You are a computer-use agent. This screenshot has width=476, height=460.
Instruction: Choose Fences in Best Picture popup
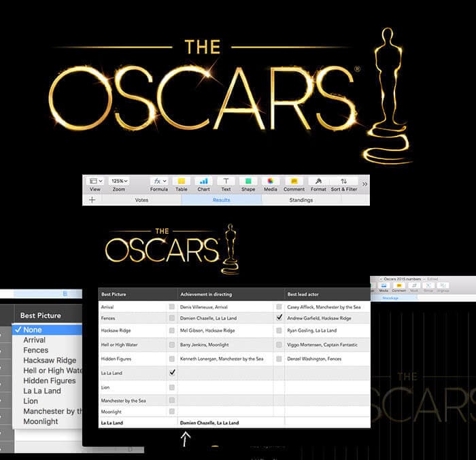pyautogui.click(x=47, y=350)
